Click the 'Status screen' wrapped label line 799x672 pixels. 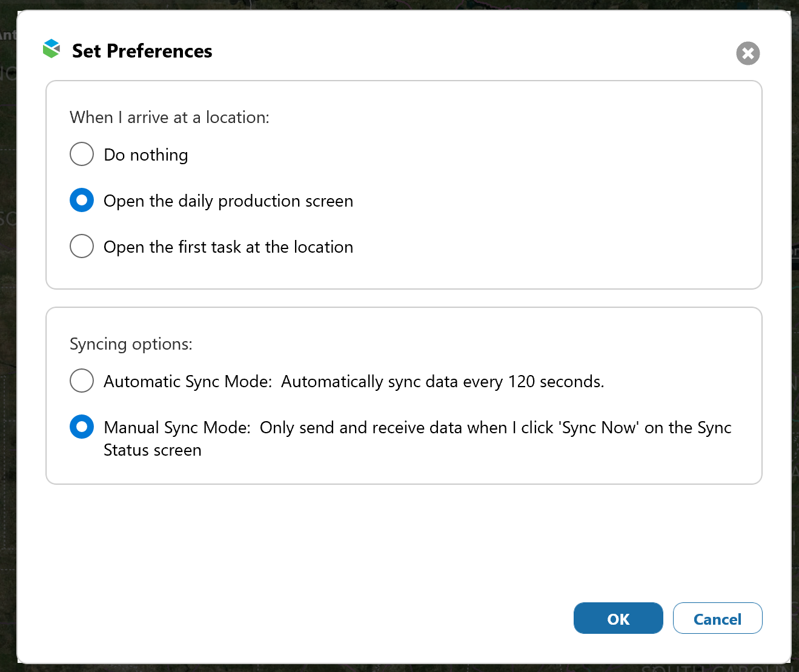point(153,450)
